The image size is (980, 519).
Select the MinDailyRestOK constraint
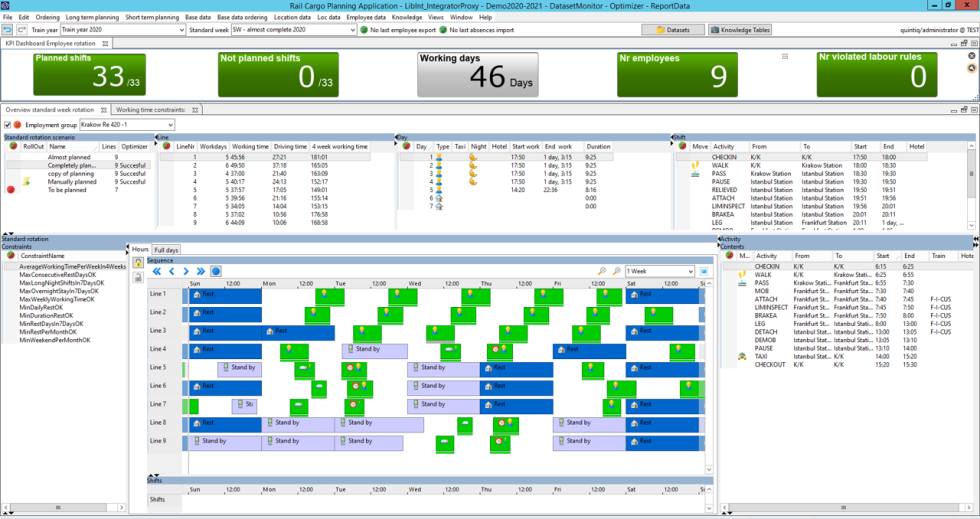click(41, 308)
